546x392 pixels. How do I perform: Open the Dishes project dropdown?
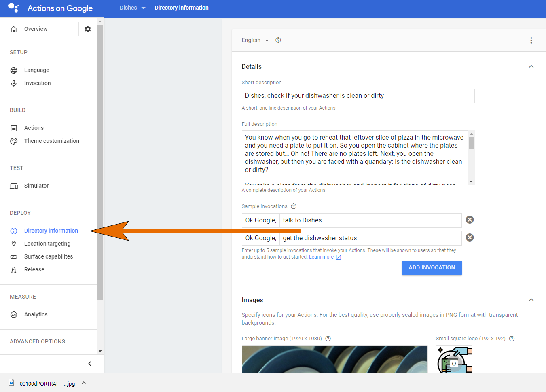[x=132, y=8]
